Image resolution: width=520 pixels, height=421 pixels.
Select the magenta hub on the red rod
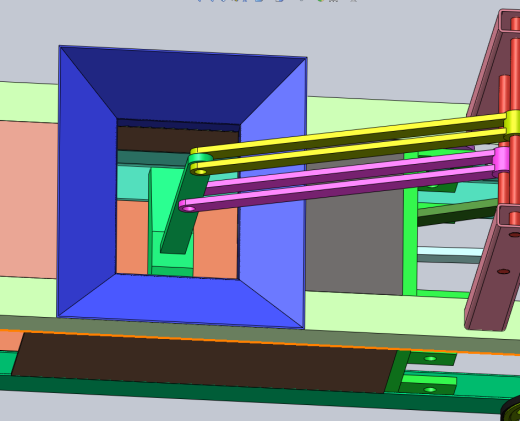[x=502, y=160]
